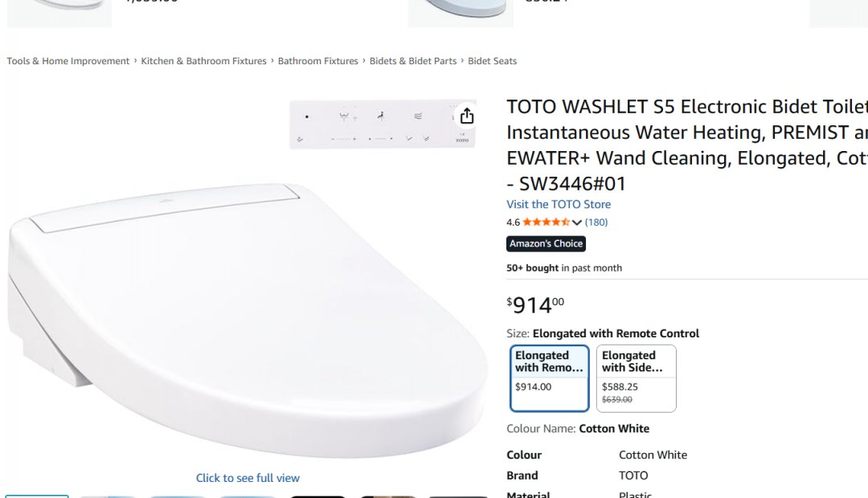Image resolution: width=868 pixels, height=498 pixels.
Task: Open Bidets & Bidet Parts breadcrumb
Action: click(x=413, y=61)
